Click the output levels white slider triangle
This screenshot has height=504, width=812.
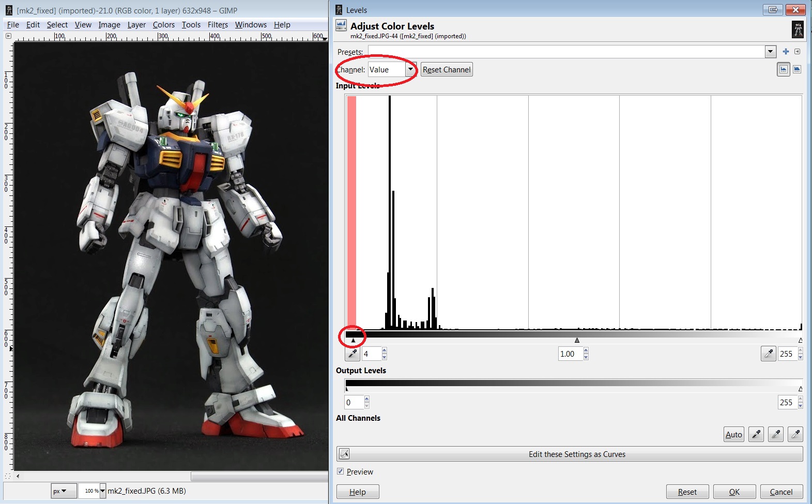(800, 389)
